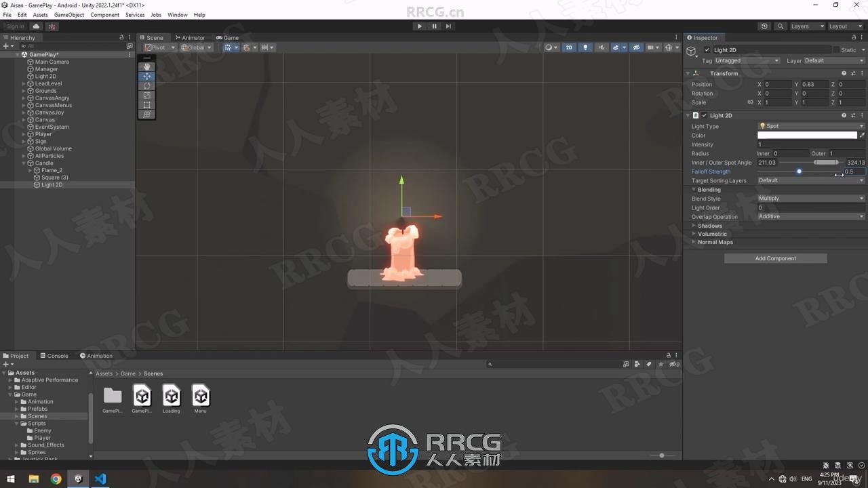
Task: Open the Loading scene asset
Action: pyautogui.click(x=172, y=399)
